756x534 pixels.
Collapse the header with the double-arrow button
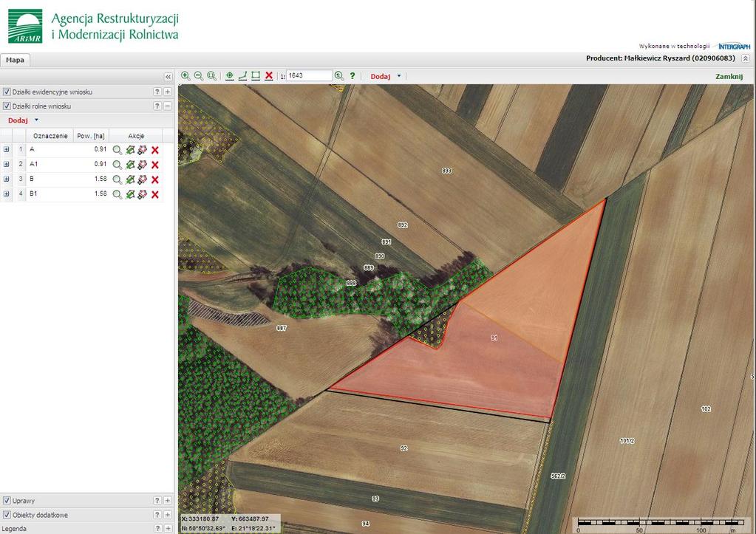[x=746, y=58]
